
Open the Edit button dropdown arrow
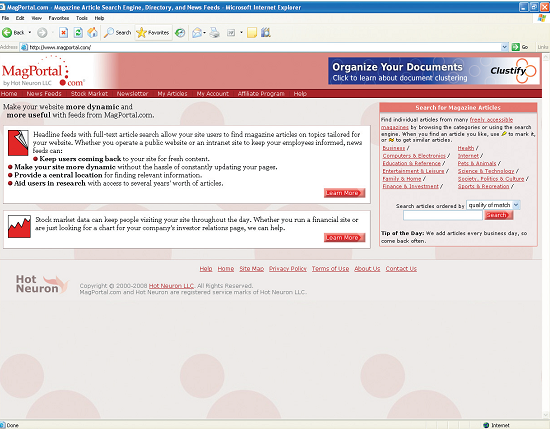pos(241,33)
